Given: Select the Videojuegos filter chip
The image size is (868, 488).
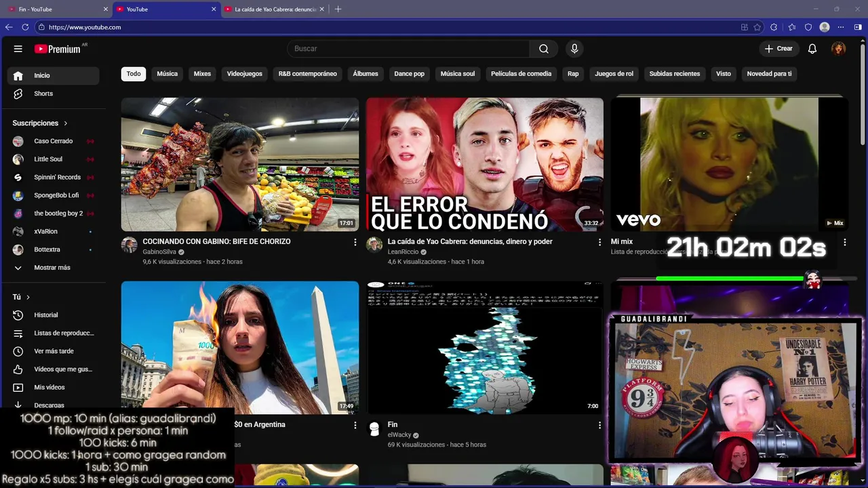Looking at the screenshot, I should point(245,74).
